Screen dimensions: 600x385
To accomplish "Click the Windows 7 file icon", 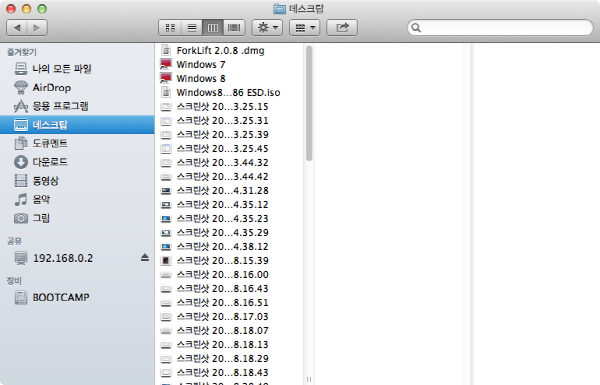I will [x=166, y=64].
